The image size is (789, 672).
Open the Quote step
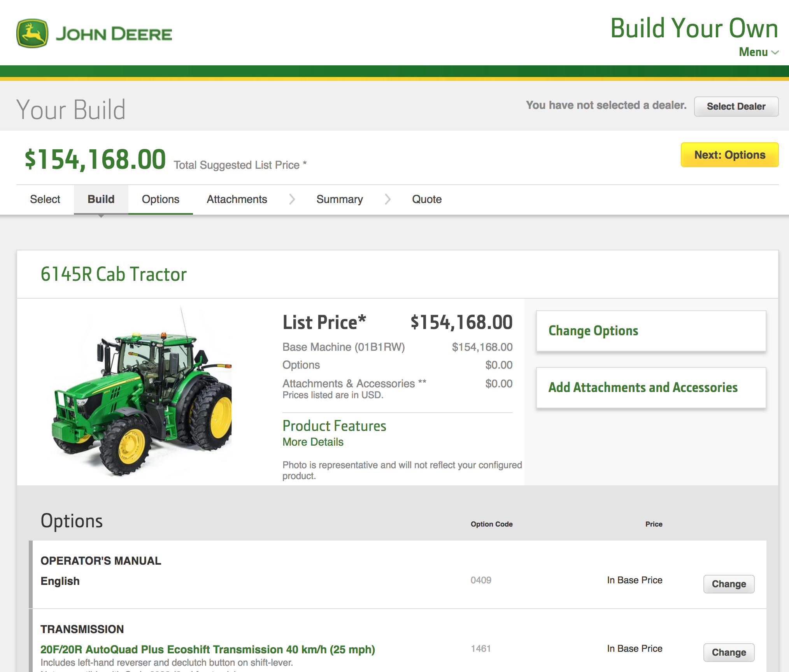[x=426, y=199]
